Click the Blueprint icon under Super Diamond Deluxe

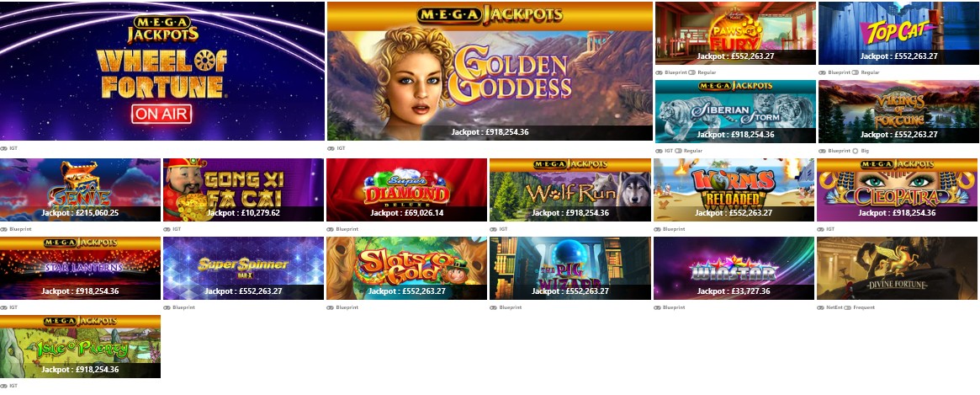tap(331, 229)
